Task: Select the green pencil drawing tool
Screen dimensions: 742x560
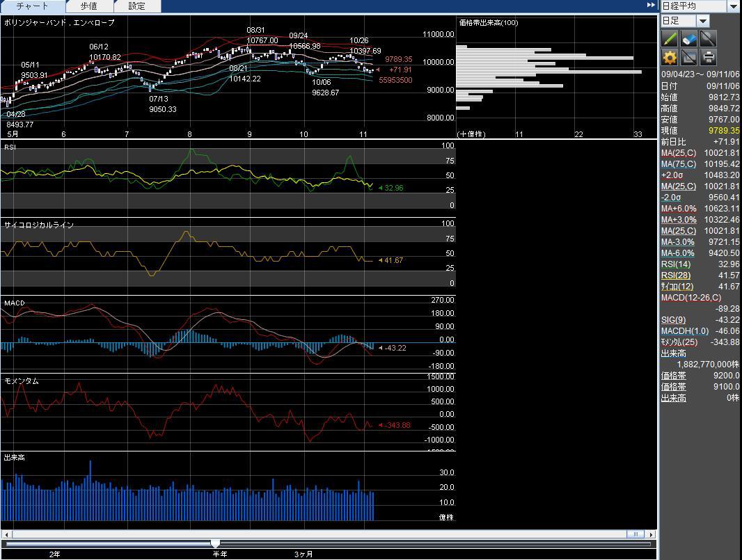Action: tap(670, 38)
